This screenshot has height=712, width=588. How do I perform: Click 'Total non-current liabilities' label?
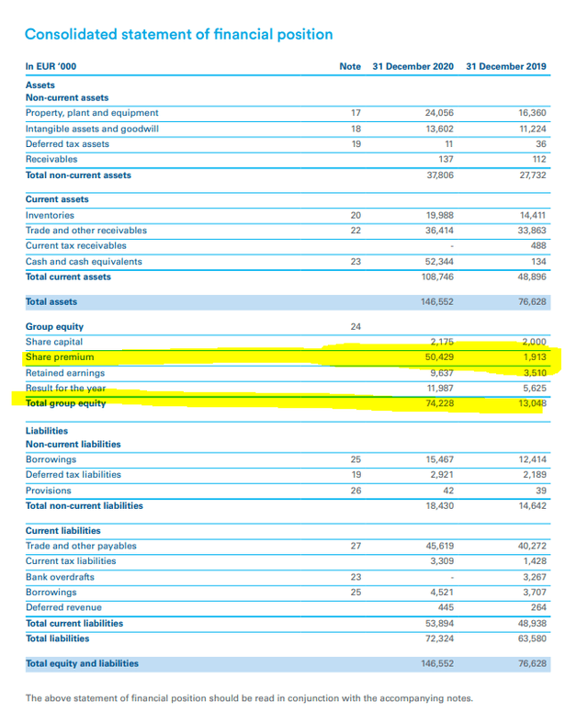[x=84, y=506]
